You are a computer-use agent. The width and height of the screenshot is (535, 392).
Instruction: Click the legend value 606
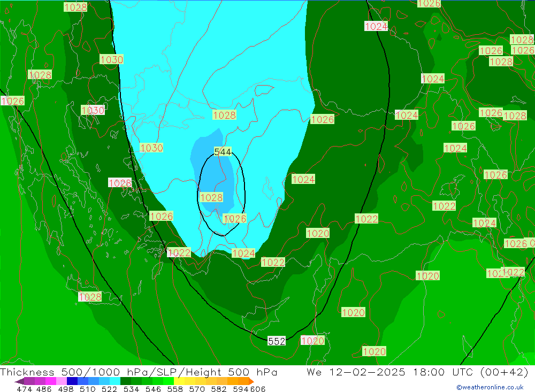[x=258, y=389]
